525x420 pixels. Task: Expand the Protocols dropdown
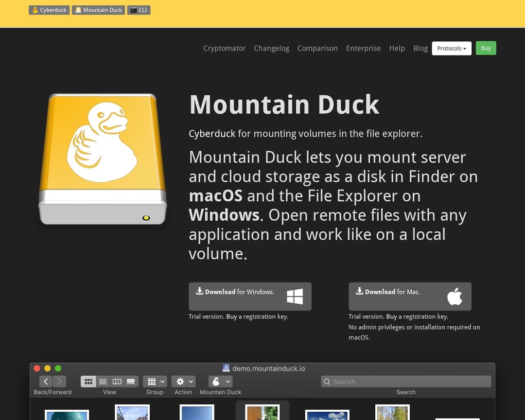(452, 48)
